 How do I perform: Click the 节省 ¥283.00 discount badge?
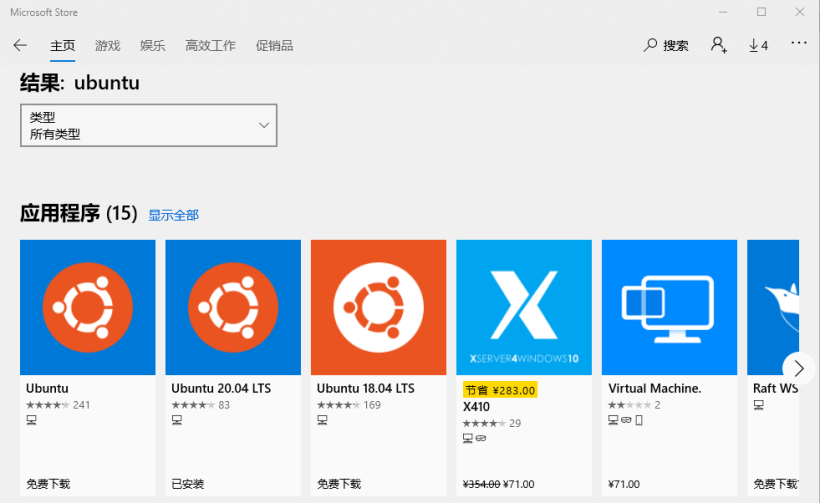tap(500, 390)
